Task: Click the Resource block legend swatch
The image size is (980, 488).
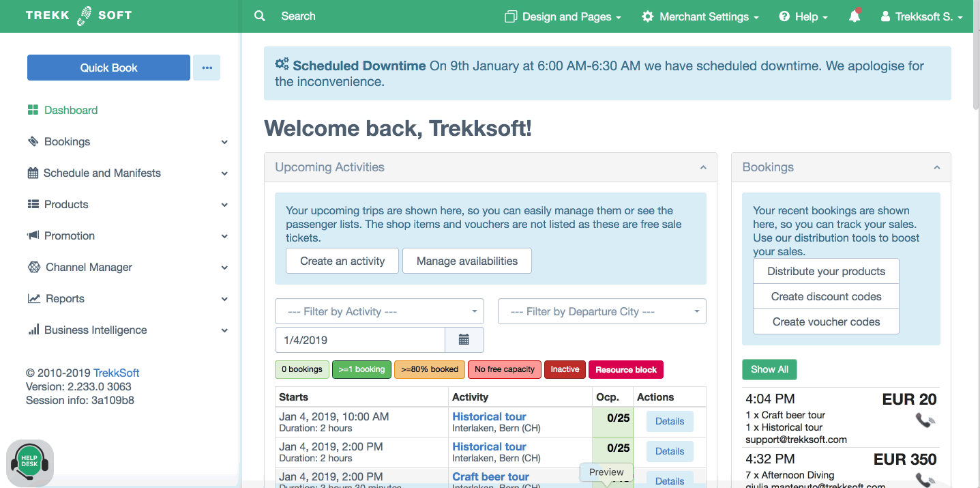Action: click(626, 369)
